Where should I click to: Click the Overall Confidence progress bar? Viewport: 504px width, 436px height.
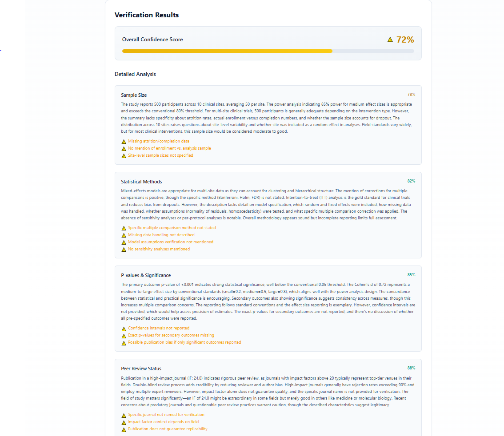tap(268, 51)
